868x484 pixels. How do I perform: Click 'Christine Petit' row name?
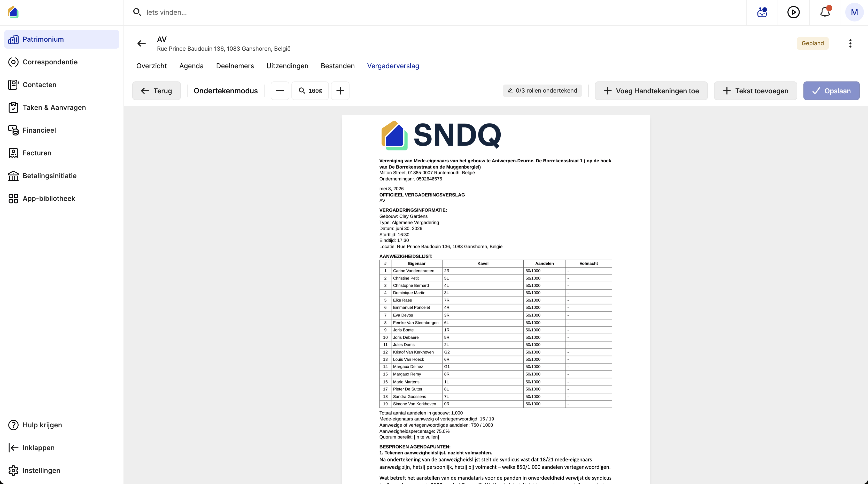[406, 278]
